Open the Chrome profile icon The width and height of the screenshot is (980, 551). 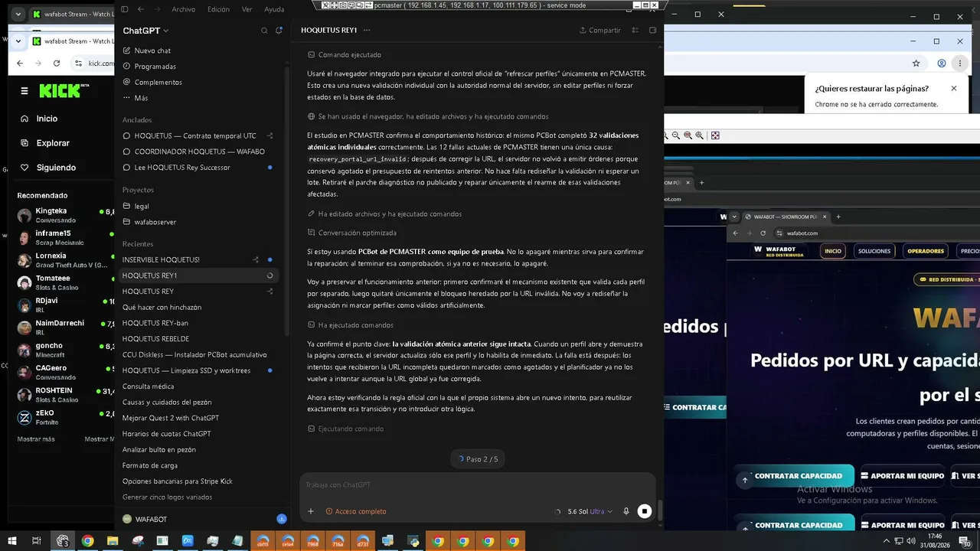pos(942,64)
